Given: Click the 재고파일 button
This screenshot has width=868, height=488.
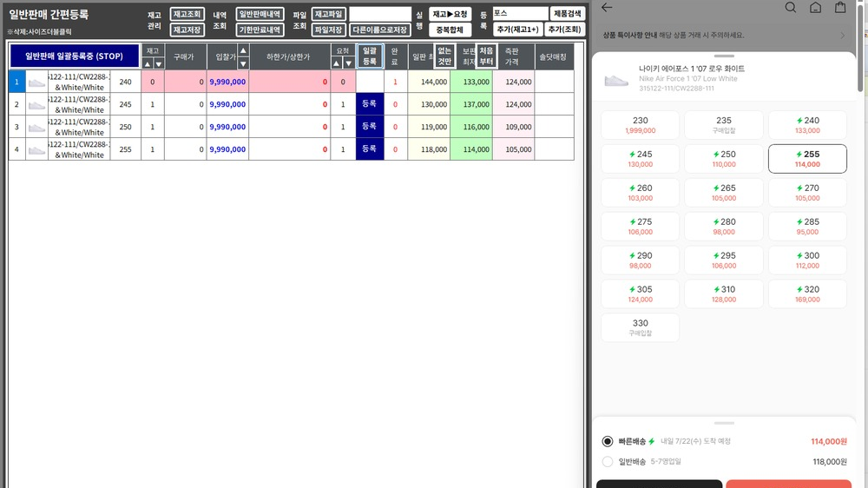Looking at the screenshot, I should click(x=329, y=15).
